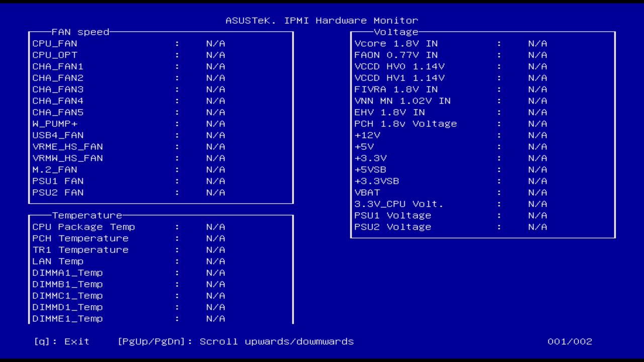The height and width of the screenshot is (362, 644).
Task: Click the Temperature section header
Action: coord(87,215)
